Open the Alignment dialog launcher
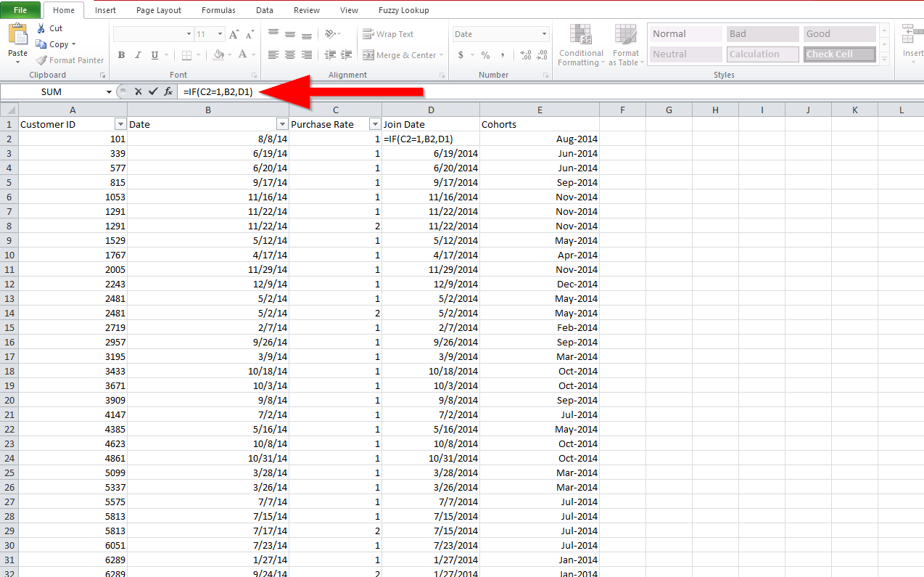Viewport: 924px width, 577px height. point(442,75)
